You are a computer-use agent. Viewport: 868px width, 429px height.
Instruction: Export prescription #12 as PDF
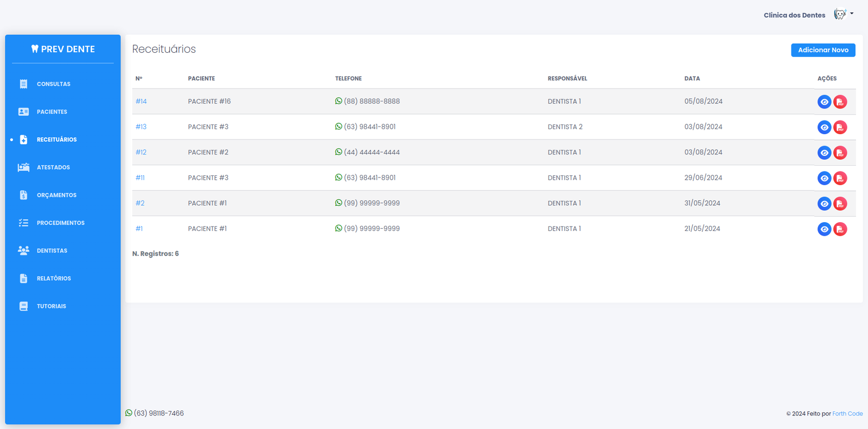[x=840, y=153]
